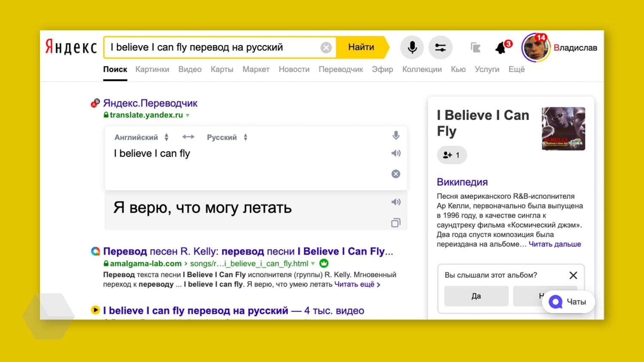The width and height of the screenshot is (644, 362).
Task: Expand the Ещё menu
Action: point(516,70)
